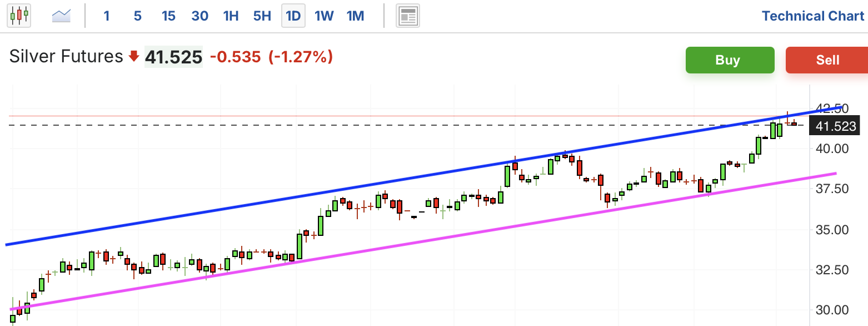Choose the 5H interval
Viewport: 868px width, 326px height.
[x=262, y=16]
